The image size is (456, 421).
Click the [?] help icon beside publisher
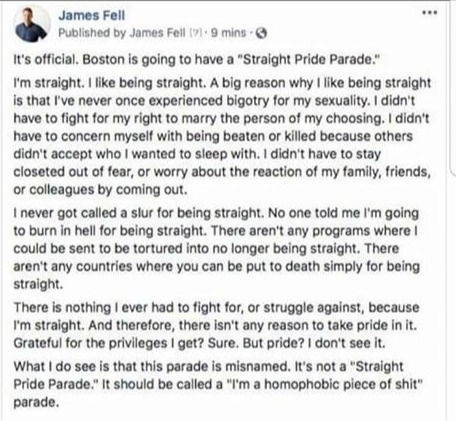pos(196,33)
